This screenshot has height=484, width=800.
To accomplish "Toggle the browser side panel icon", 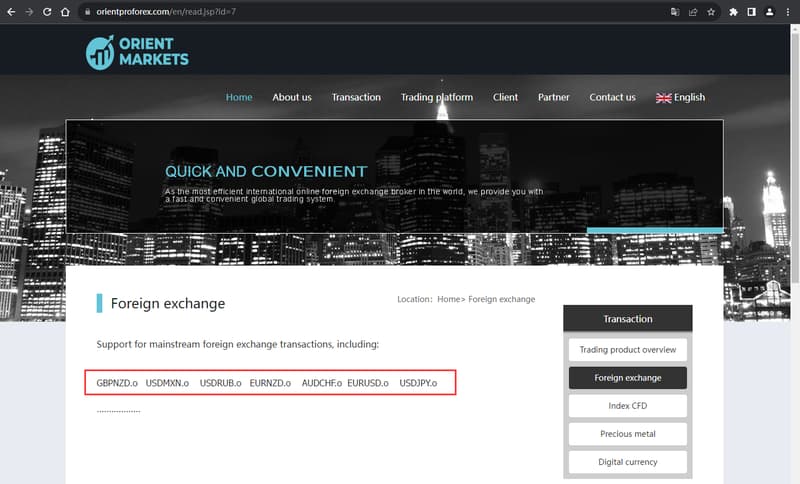I will click(752, 12).
